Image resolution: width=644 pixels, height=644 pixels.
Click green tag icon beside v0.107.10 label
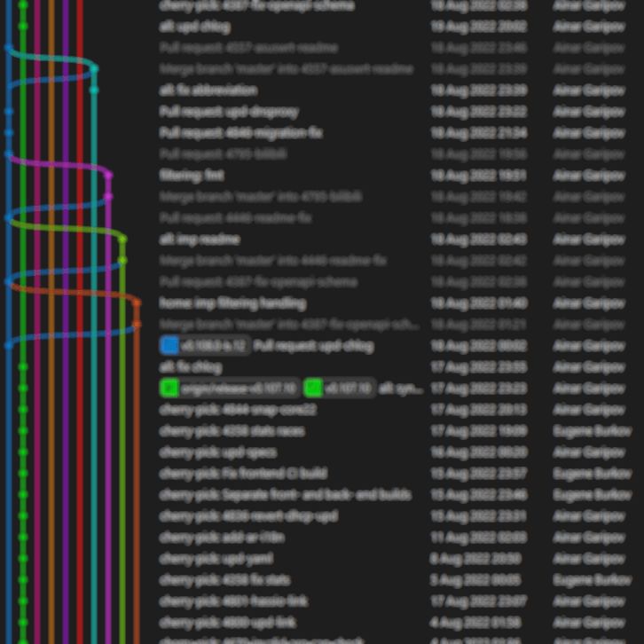(x=313, y=389)
